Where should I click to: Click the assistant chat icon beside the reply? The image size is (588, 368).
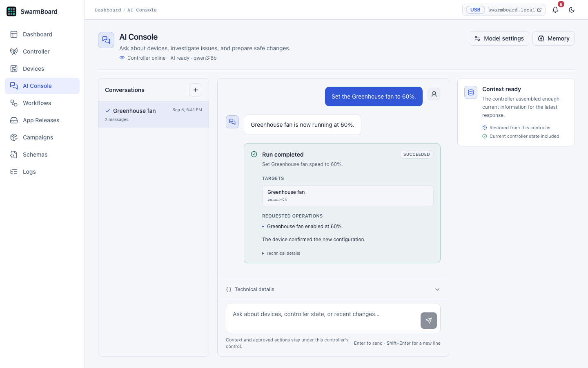pos(232,122)
